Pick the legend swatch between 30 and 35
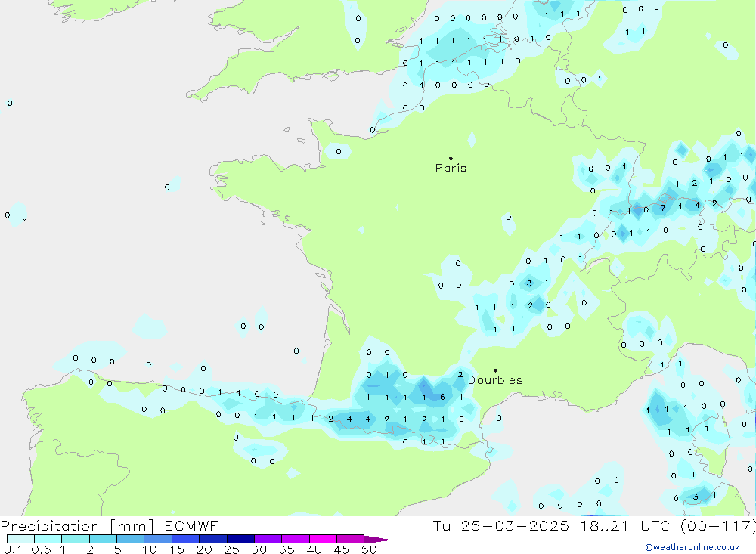756x554 pixels. coord(268,539)
